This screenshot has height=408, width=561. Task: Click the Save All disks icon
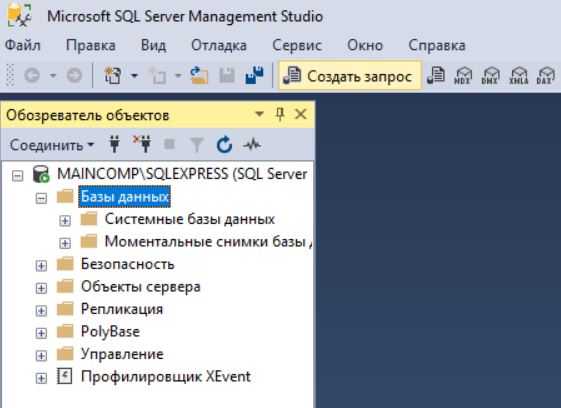point(255,75)
